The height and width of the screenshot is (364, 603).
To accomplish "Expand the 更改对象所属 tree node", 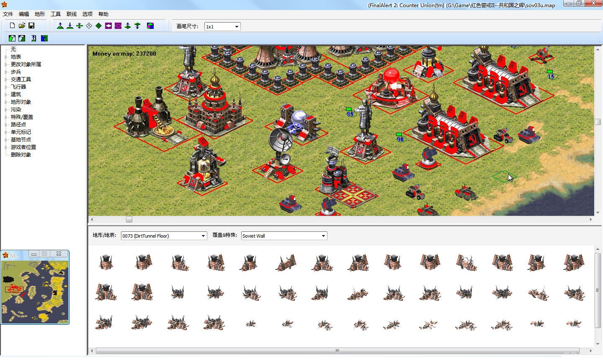I will coord(6,64).
